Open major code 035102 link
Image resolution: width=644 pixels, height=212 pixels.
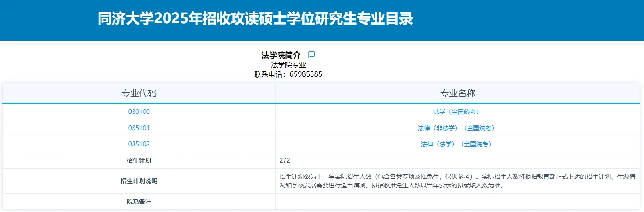click(139, 144)
